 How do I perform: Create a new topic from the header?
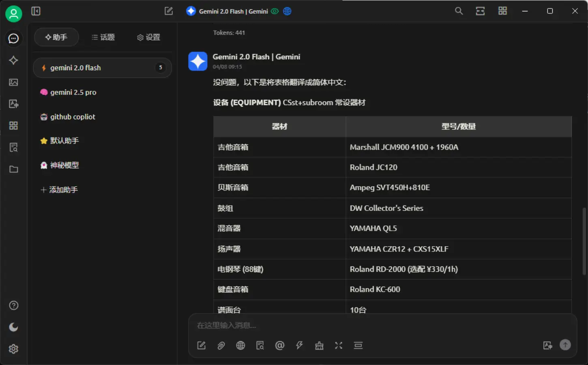(169, 11)
